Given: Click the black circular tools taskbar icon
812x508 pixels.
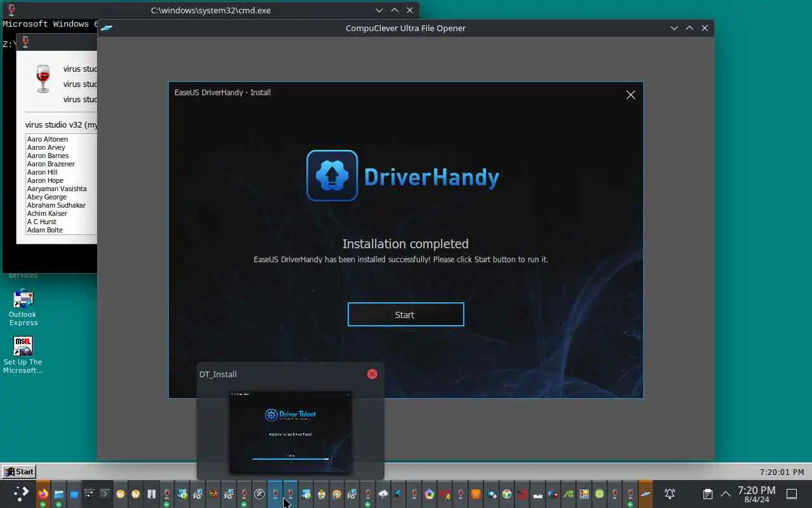Looking at the screenshot, I should tap(259, 494).
